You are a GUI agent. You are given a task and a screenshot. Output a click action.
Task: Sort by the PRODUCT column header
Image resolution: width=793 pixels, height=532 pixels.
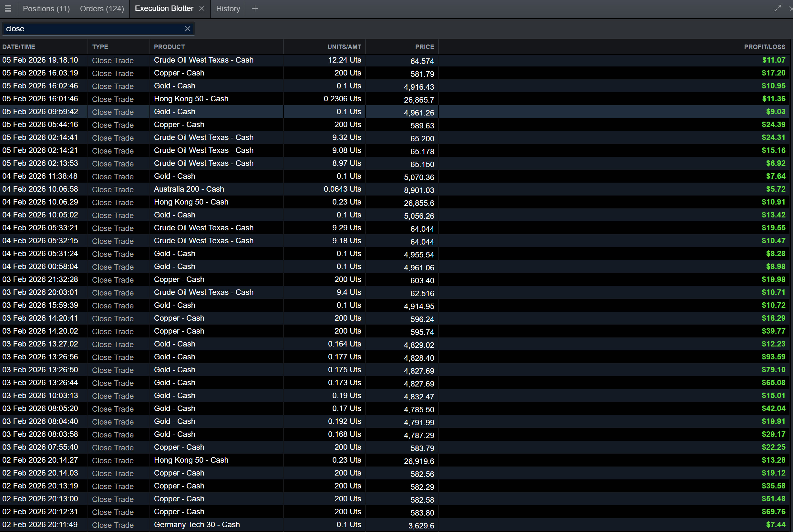point(169,47)
